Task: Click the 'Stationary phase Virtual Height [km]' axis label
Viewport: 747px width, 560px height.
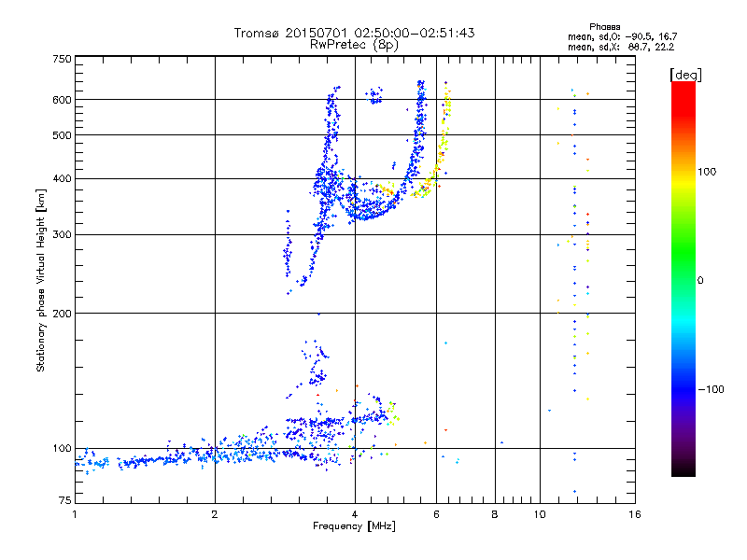Action: coord(41,280)
